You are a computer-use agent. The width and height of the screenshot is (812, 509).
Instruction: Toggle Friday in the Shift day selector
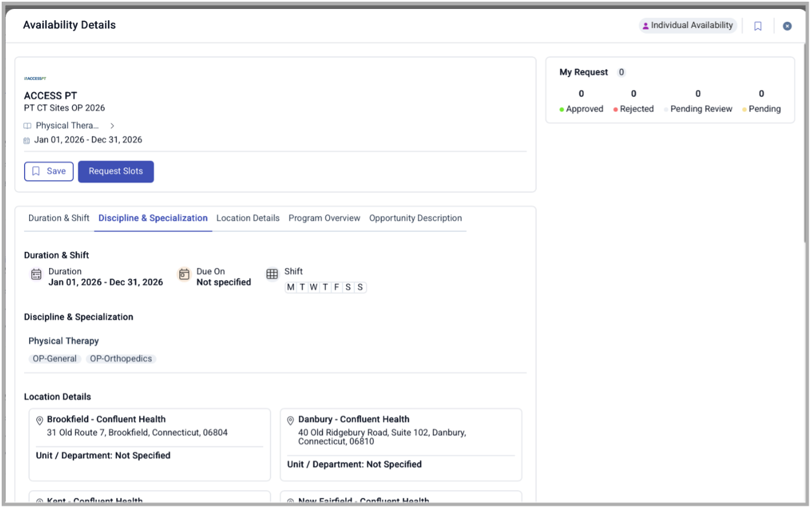(336, 287)
